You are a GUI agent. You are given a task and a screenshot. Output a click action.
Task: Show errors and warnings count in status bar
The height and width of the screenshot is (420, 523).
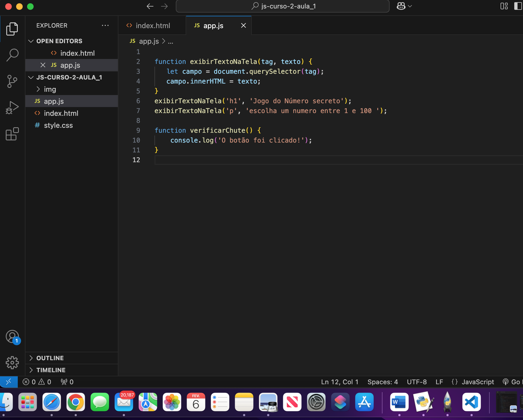click(37, 382)
